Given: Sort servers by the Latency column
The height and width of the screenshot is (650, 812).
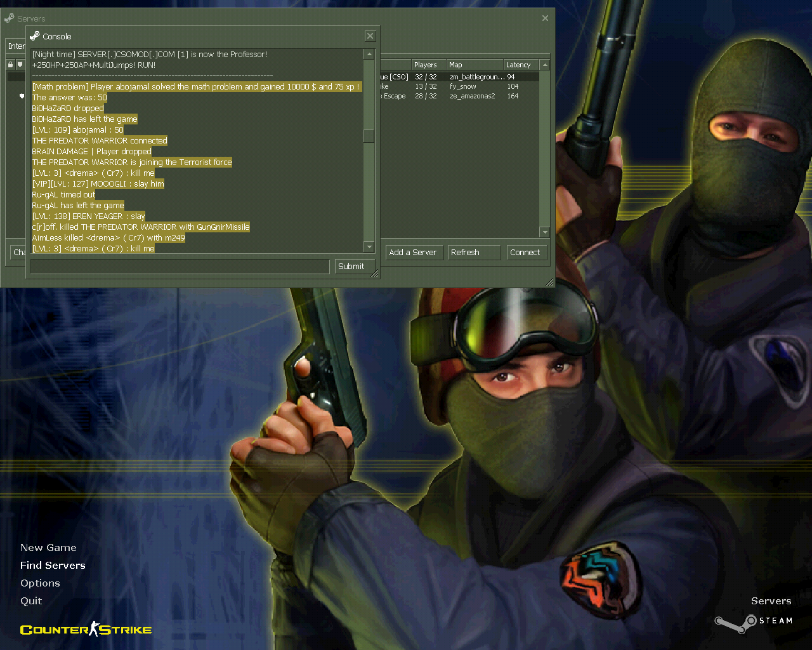Looking at the screenshot, I should [x=520, y=65].
